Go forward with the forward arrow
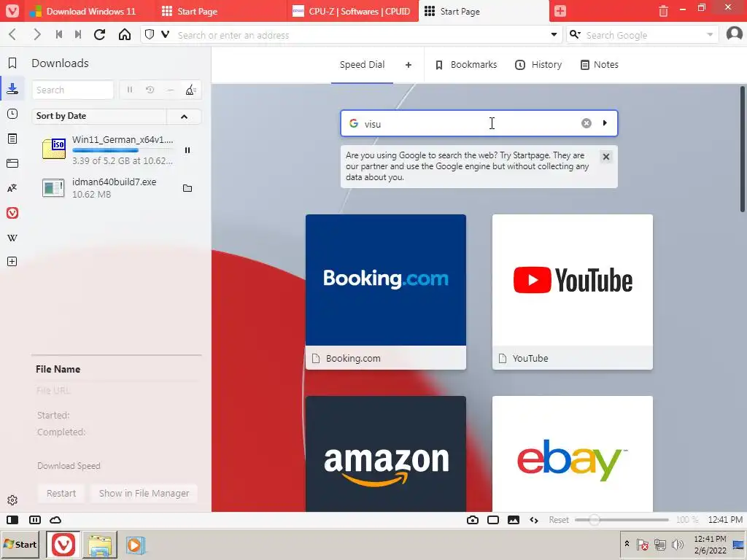Screen dimensions: 747x560 point(36,35)
